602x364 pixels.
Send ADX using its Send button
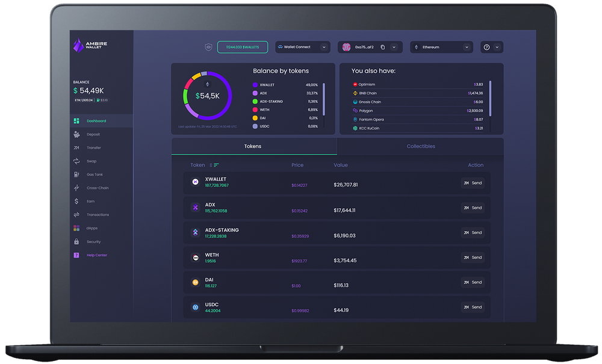tap(473, 208)
